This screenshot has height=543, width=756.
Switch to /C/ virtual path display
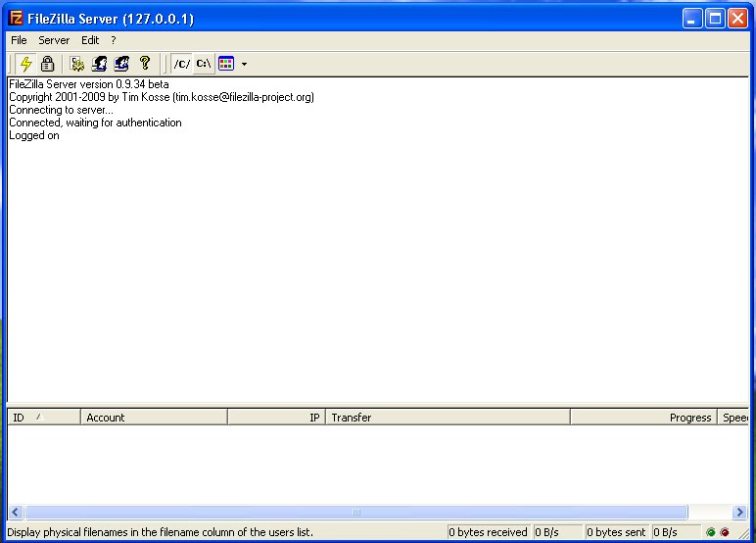click(182, 64)
